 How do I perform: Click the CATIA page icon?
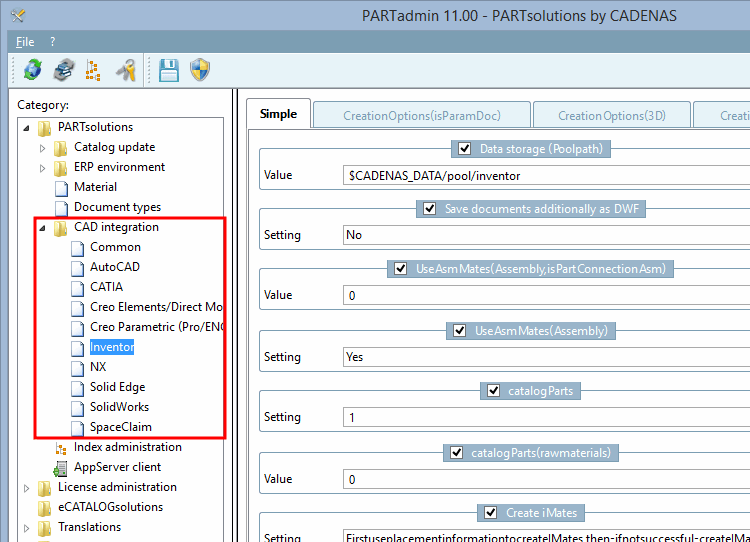pos(77,288)
